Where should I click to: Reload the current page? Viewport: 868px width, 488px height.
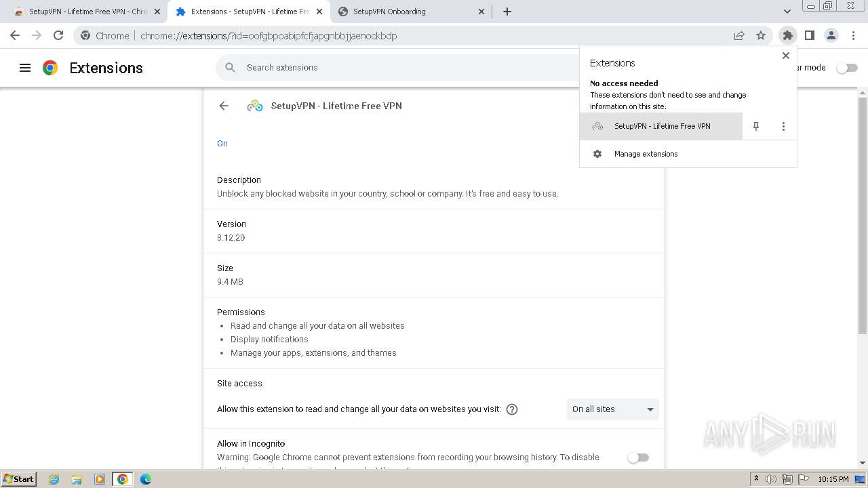pyautogui.click(x=58, y=35)
